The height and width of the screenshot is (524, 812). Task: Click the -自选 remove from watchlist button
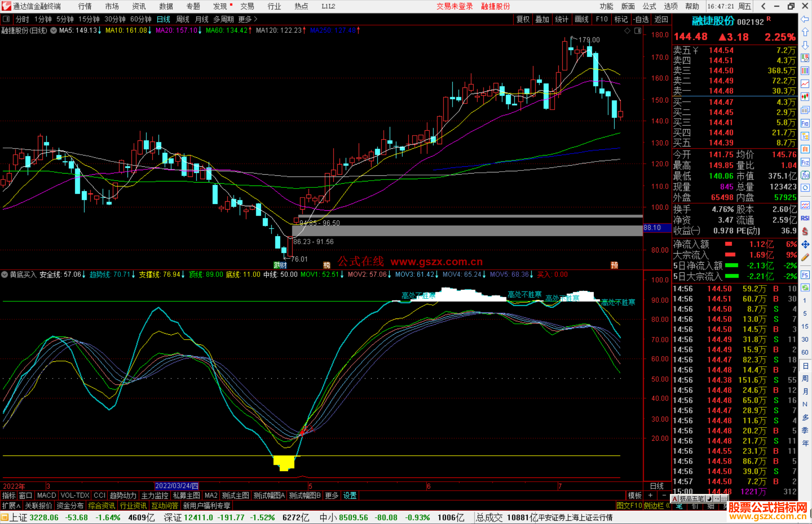(641, 19)
